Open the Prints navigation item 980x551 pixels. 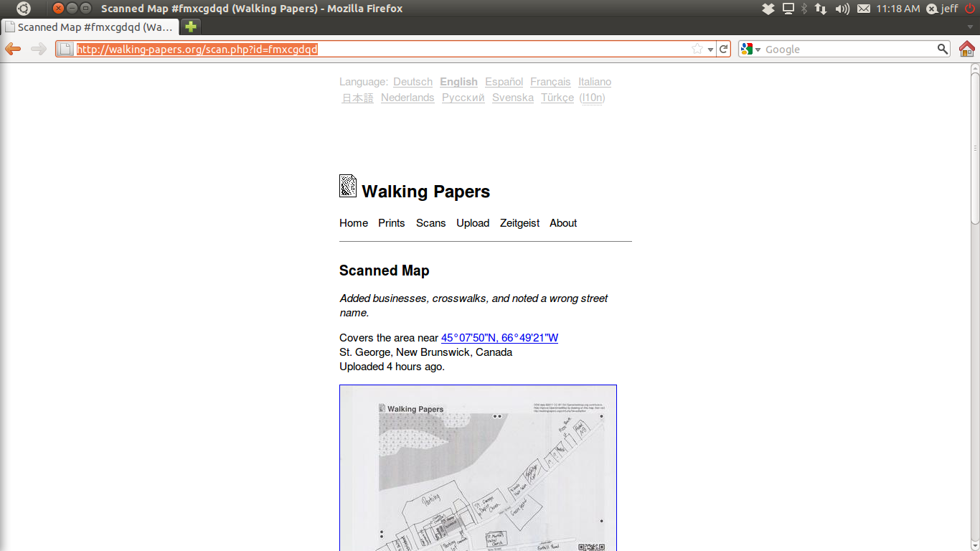click(391, 223)
